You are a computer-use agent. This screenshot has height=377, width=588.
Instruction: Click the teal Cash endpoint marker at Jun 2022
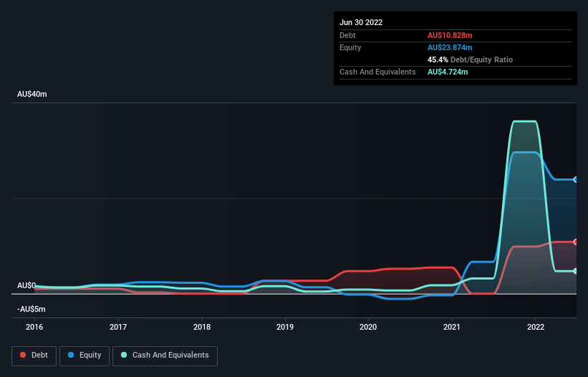click(576, 271)
